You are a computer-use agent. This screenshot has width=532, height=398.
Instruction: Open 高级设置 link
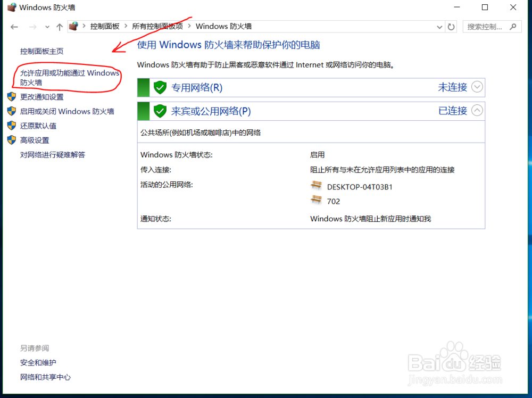point(35,140)
